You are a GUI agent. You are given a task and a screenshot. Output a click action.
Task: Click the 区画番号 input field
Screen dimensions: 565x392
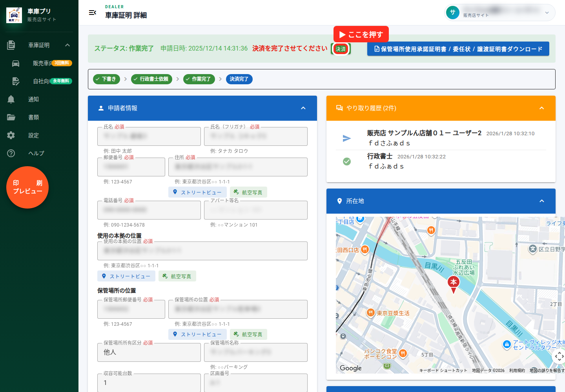(256, 383)
